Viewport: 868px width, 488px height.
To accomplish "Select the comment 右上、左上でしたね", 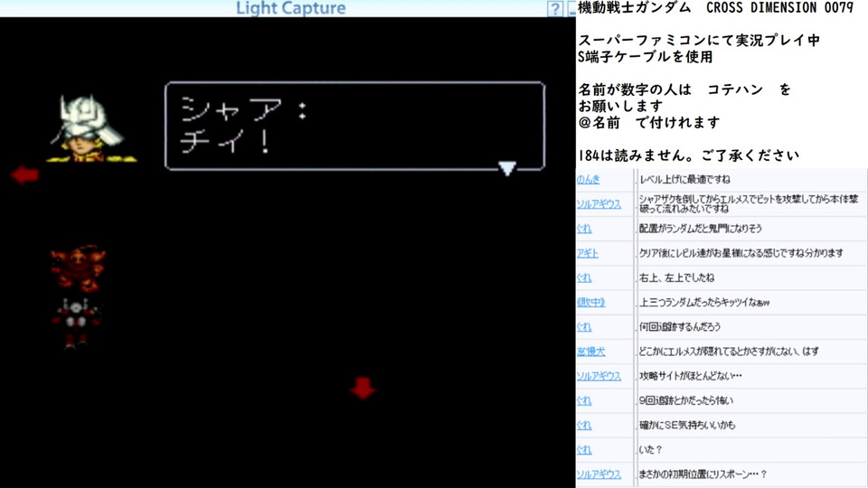I will coord(677,277).
